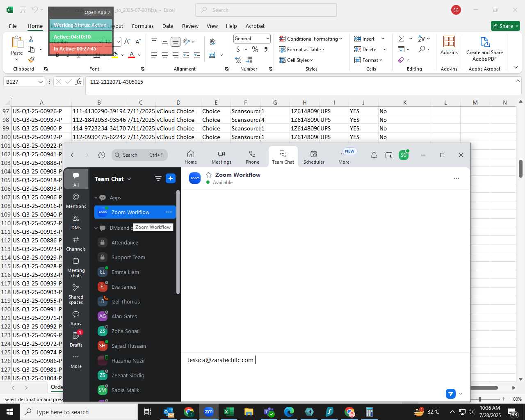This screenshot has width=525, height=420.
Task: Select All chats in Zoom sidebar
Action: (76, 179)
